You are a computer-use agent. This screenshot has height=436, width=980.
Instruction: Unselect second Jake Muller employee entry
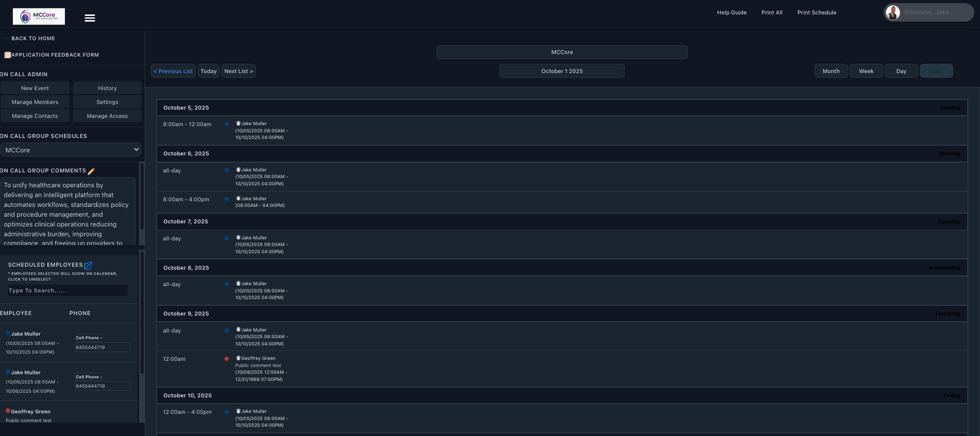tap(25, 373)
